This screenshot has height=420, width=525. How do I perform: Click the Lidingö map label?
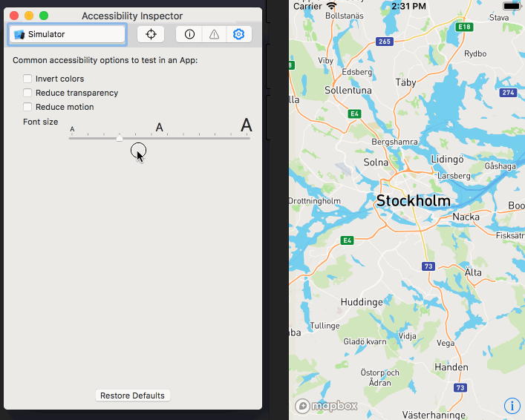tap(447, 159)
